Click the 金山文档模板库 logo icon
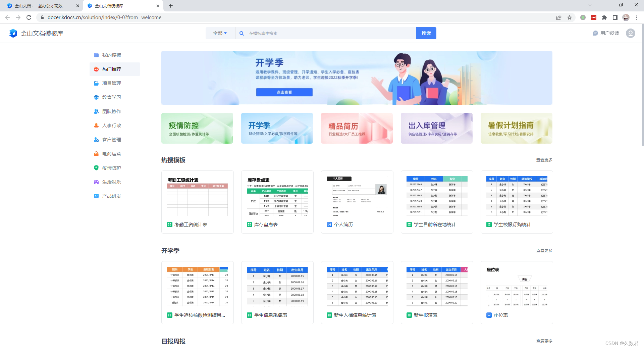The width and height of the screenshot is (644, 349). (x=13, y=33)
